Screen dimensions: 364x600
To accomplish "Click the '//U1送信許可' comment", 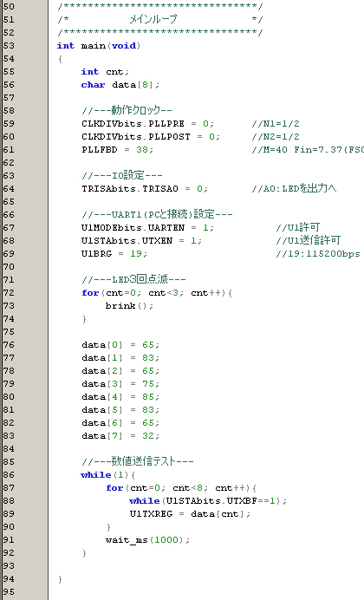I will (308, 240).
